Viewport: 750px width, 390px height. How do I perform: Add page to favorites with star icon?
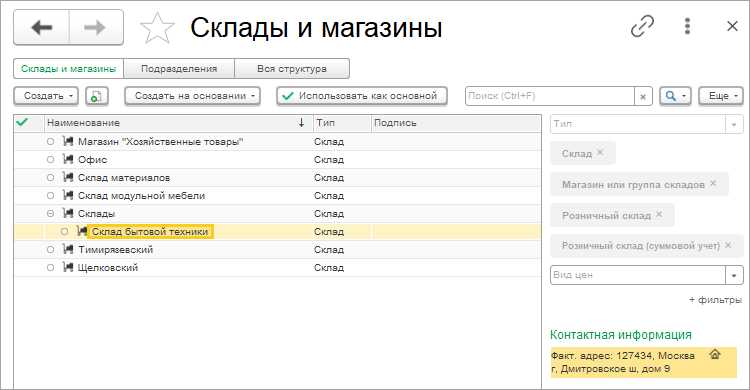157,28
